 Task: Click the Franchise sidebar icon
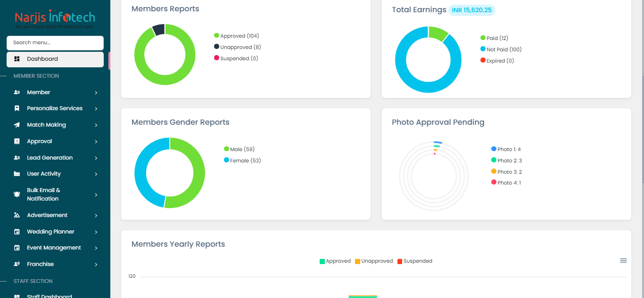pyautogui.click(x=17, y=264)
